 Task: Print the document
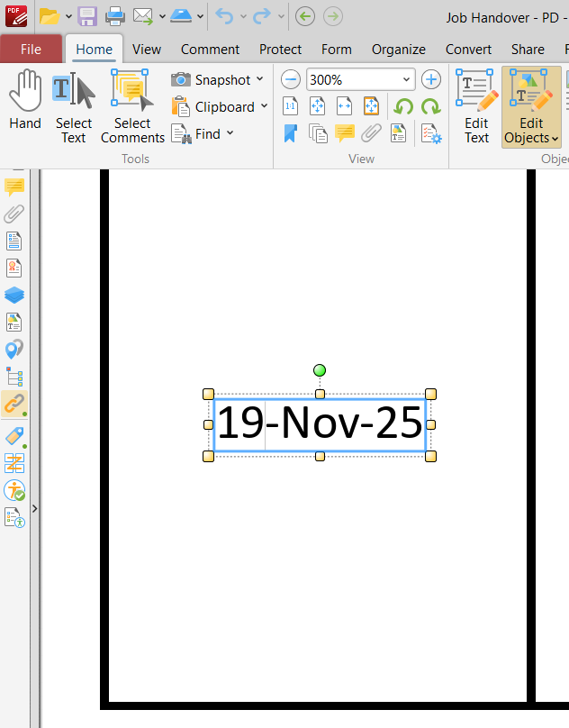(x=114, y=17)
